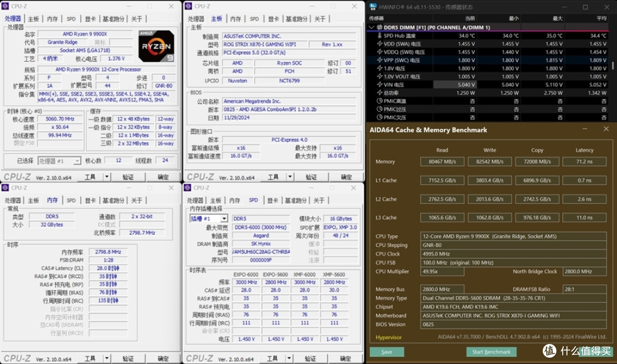Click 验证 in the CPU-Z memory window

pyautogui.click(x=128, y=358)
